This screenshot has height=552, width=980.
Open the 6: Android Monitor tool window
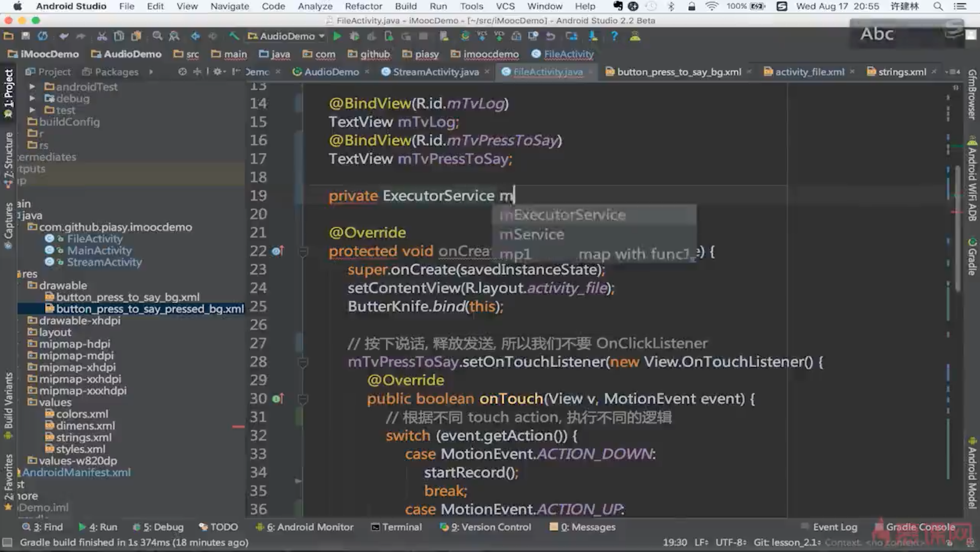305,527
